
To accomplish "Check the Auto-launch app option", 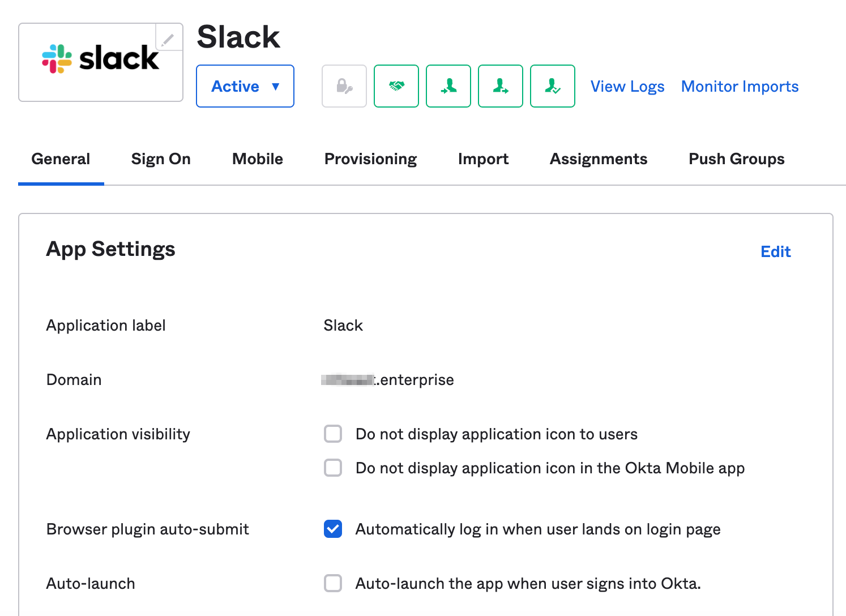I will click(x=333, y=583).
